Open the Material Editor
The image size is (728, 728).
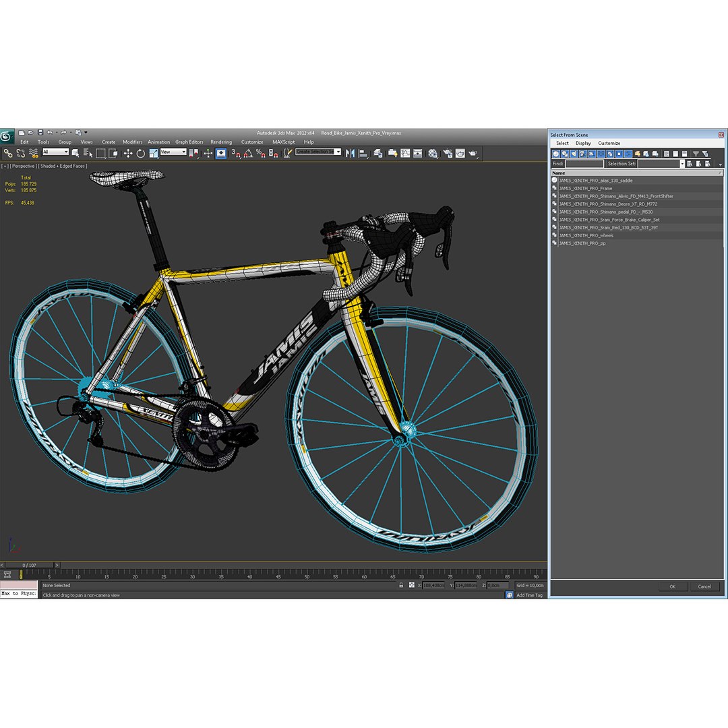point(433,153)
